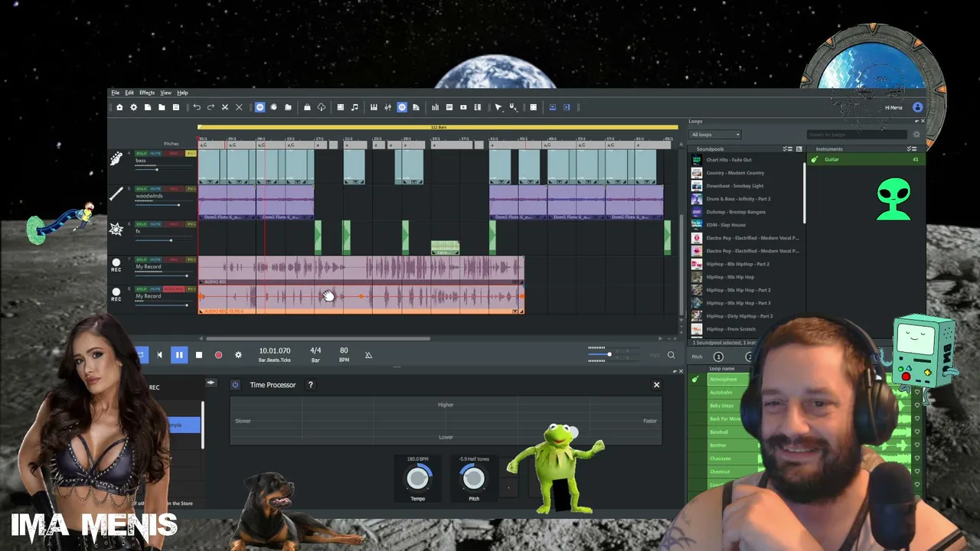The image size is (980, 551).
Task: Open the View menu
Action: coord(165,93)
